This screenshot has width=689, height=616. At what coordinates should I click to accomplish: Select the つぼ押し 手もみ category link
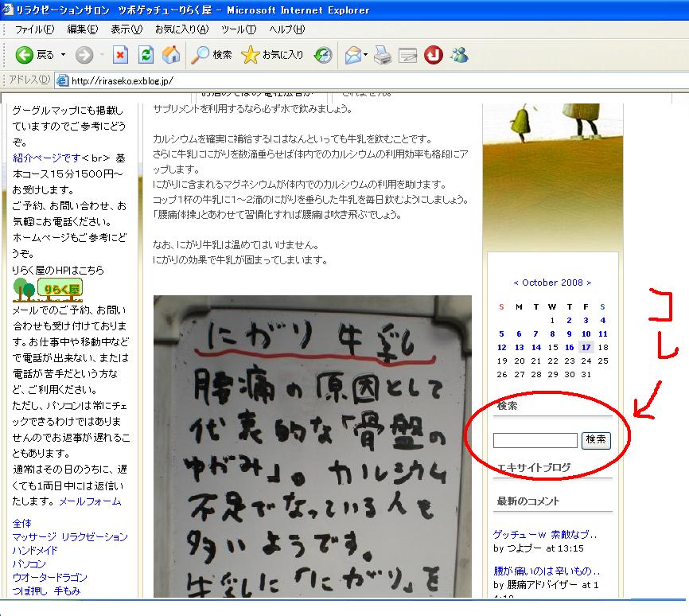(46, 591)
